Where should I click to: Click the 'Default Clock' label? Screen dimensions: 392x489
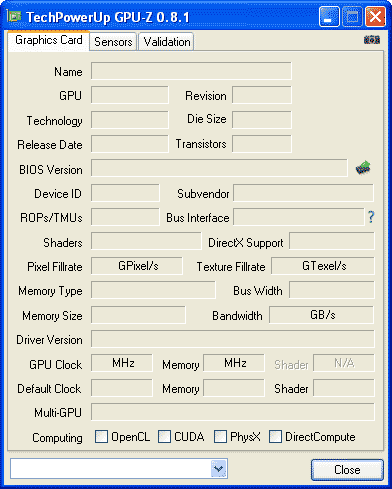pos(49,389)
